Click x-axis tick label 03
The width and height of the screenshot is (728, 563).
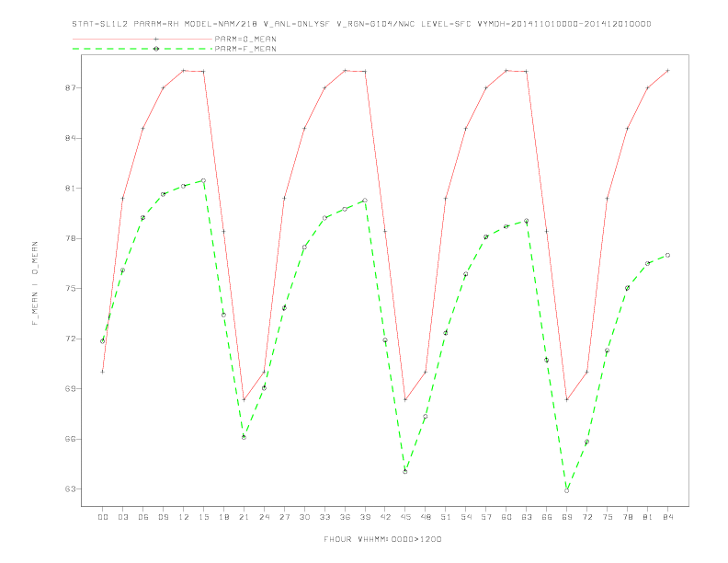pos(122,517)
